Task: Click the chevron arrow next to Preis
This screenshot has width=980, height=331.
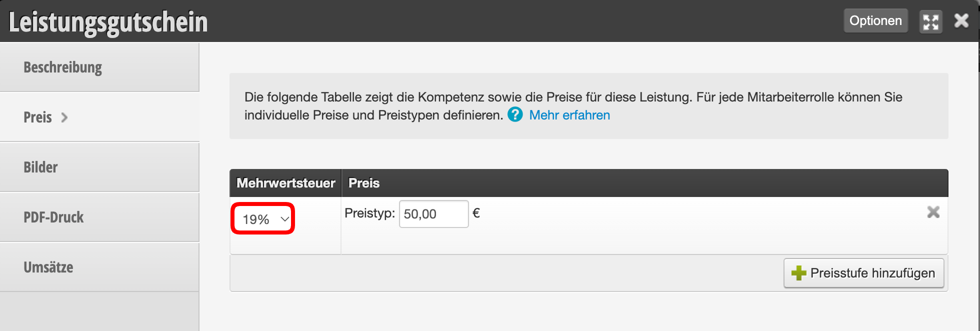Action: coord(64,117)
